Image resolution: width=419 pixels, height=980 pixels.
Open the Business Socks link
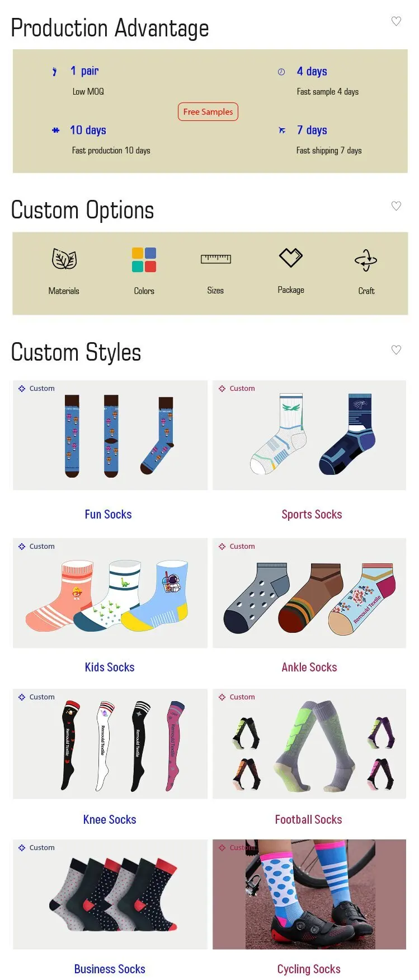(110, 969)
